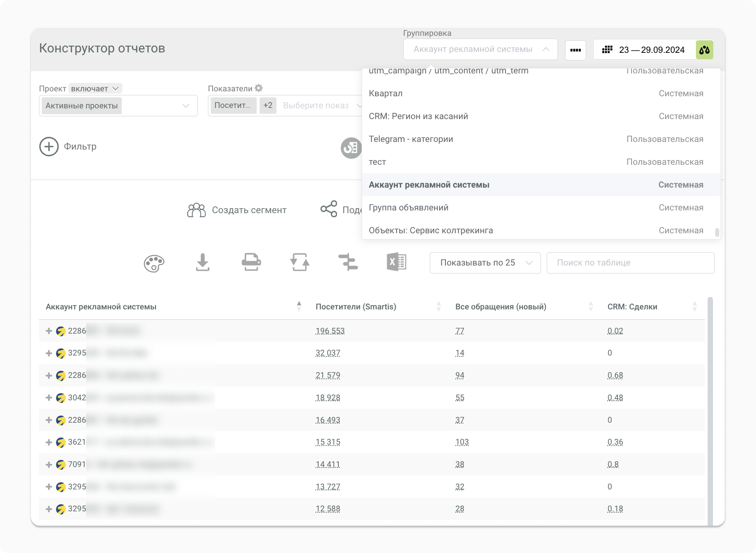Open the Активные проекты project dropdown
756x553 pixels.
(x=118, y=106)
